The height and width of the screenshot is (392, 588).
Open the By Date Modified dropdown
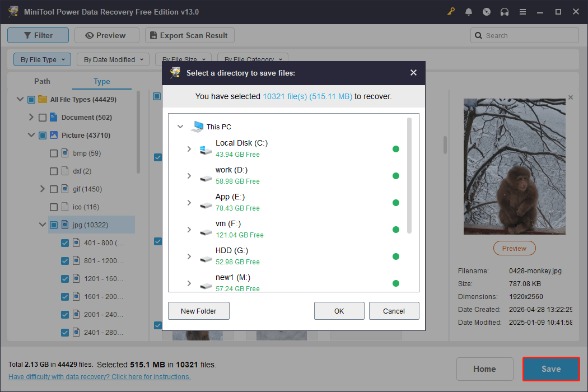[113, 59]
